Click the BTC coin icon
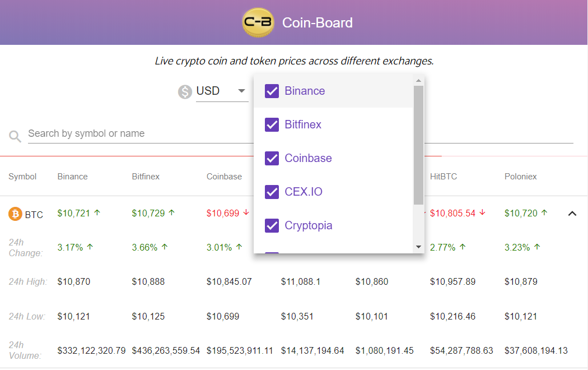The width and height of the screenshot is (588, 370). coord(15,214)
